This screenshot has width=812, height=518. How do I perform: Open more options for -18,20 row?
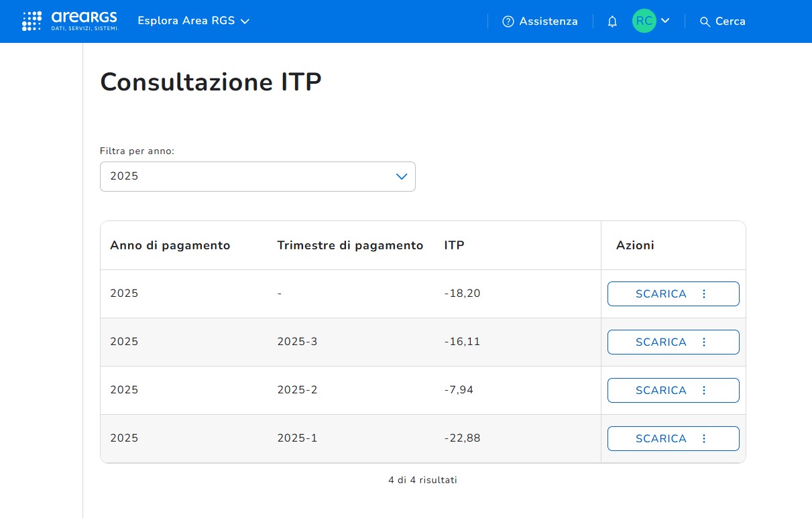click(x=704, y=294)
